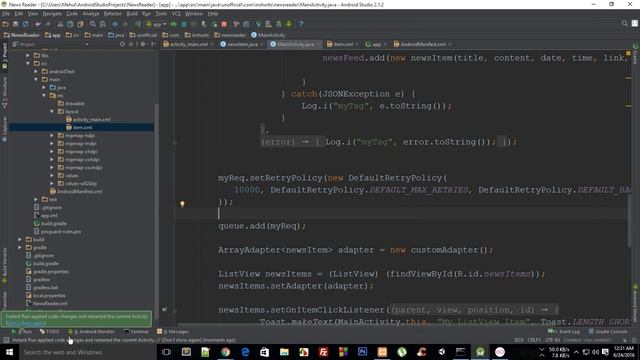Toggle the Captures tool window side button
Screen dimensions: 640x360
[4, 129]
